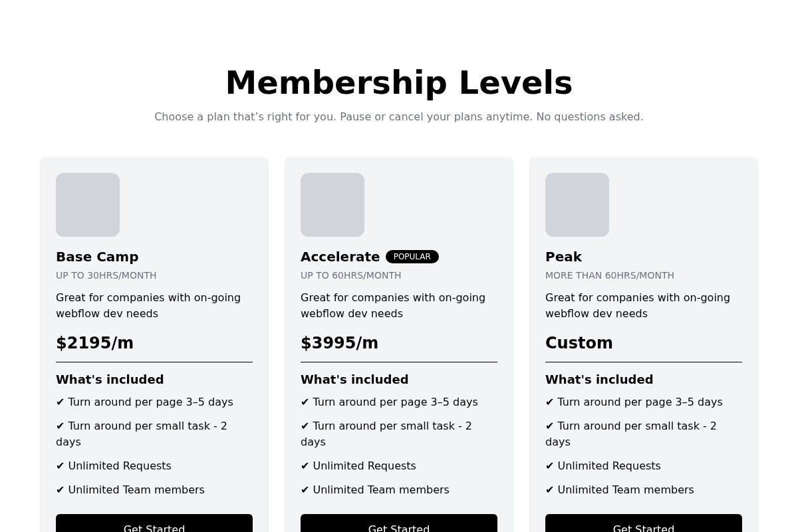Viewport: 798px width, 532px height.
Task: Click the checkmark beside Peak's Unlimited Team members
Action: click(550, 490)
